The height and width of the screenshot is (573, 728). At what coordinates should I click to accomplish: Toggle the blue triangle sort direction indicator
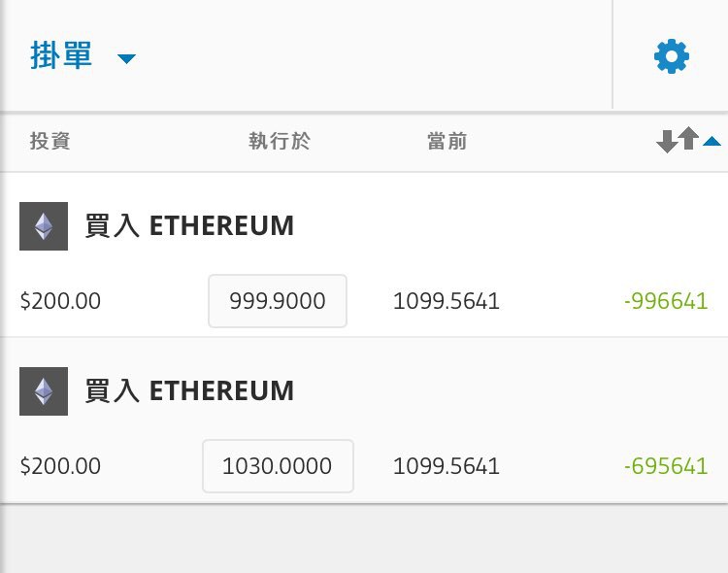click(712, 143)
